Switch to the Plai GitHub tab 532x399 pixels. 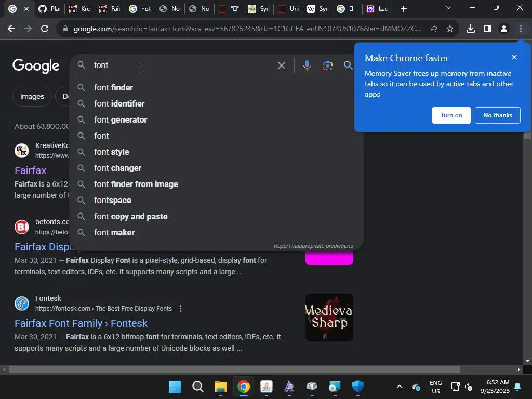pyautogui.click(x=49, y=9)
